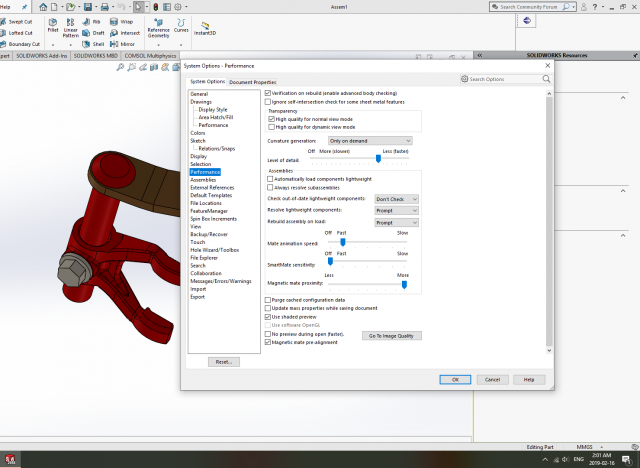Click the Search Options input field
This screenshot has width=640, height=468.
tap(505, 79)
